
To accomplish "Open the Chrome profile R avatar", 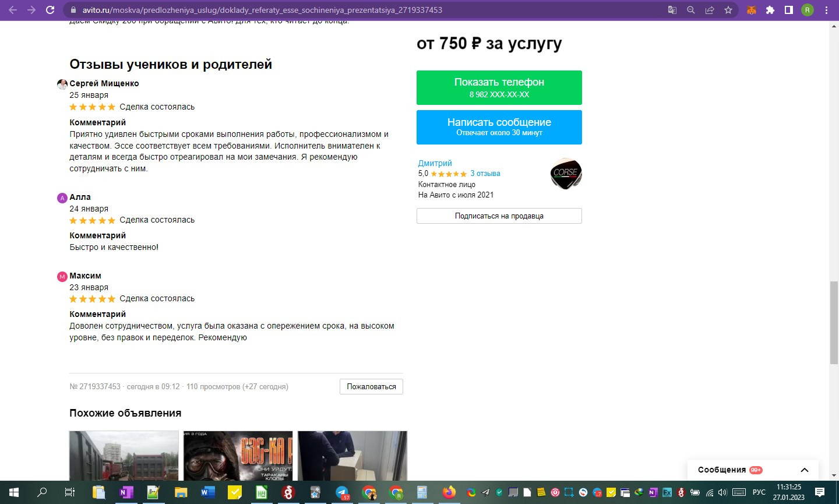I will (x=808, y=10).
